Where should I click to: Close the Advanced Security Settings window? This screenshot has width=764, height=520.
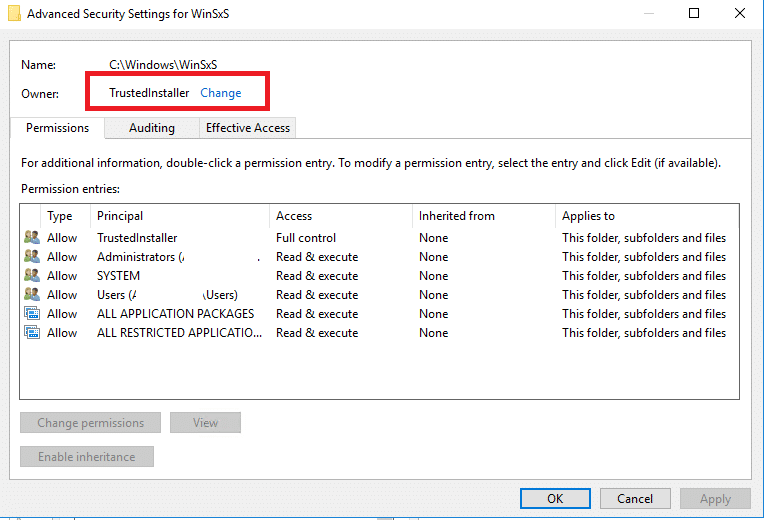[740, 13]
